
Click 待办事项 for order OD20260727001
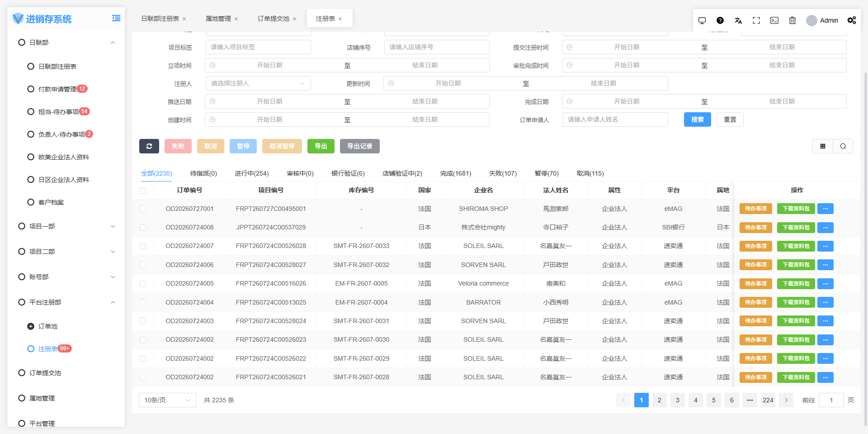coord(756,209)
